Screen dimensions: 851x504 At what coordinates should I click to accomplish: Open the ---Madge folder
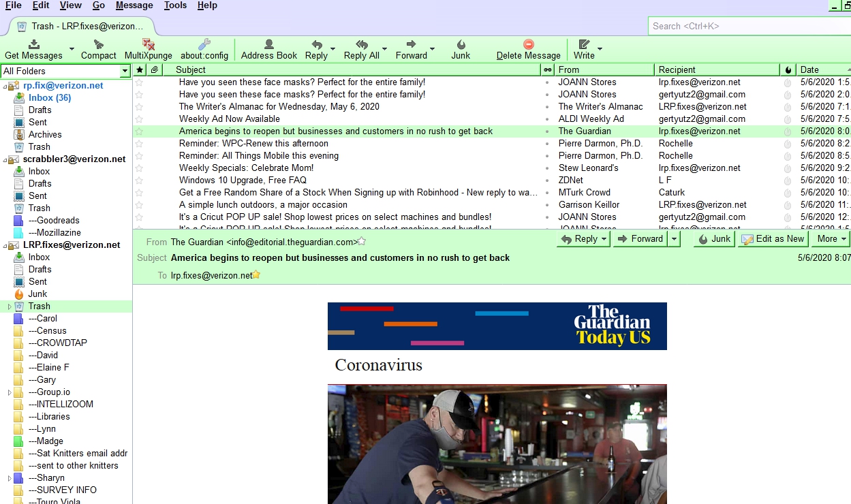coord(46,441)
